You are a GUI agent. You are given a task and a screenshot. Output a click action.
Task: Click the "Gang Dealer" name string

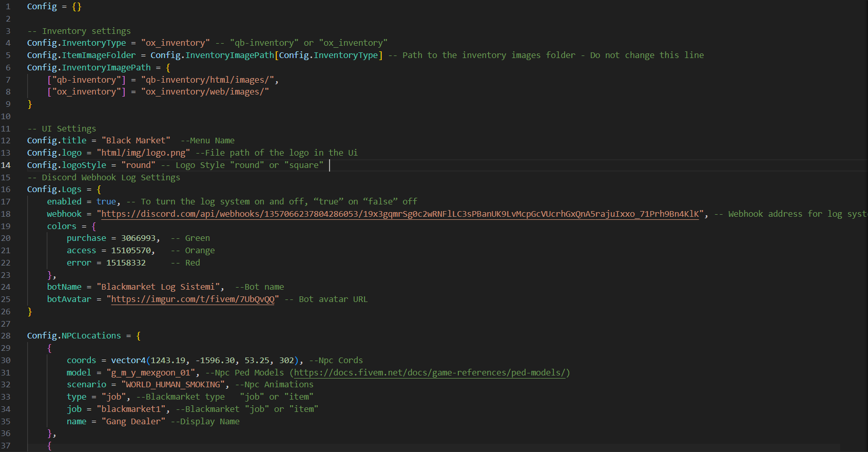[133, 421]
